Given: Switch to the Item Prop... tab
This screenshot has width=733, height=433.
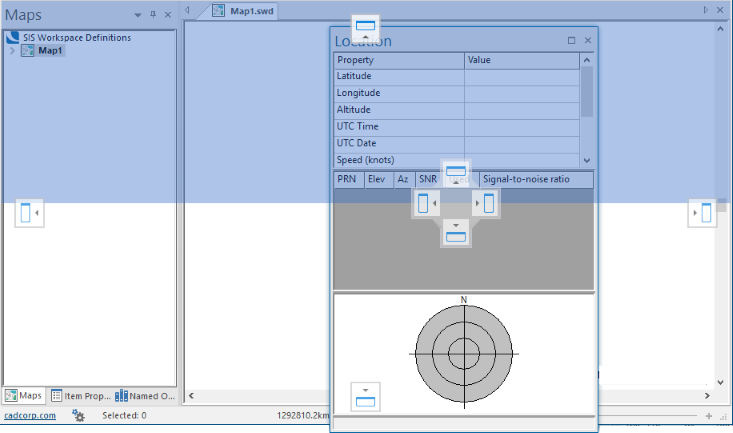Looking at the screenshot, I should click(81, 396).
